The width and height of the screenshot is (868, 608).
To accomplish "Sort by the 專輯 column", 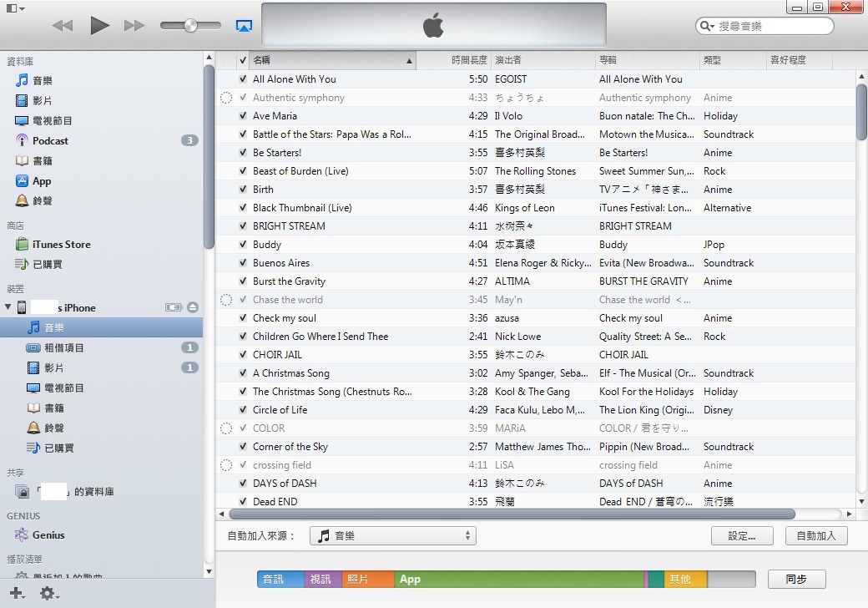I will [x=648, y=60].
